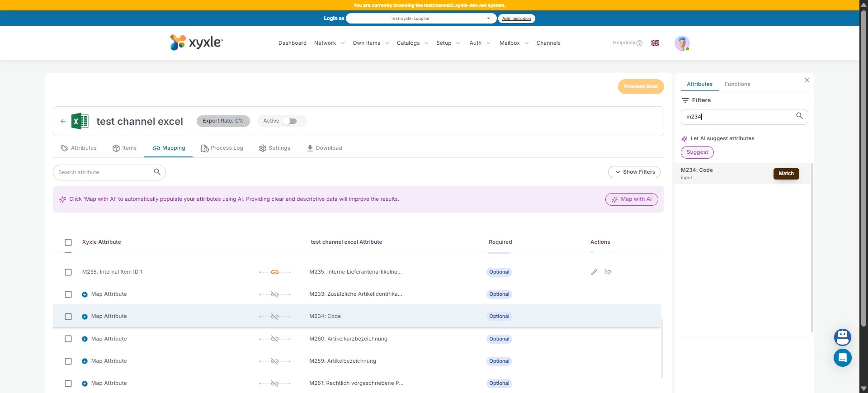Open the robot assistant icon
Viewport: 868px width, 393px height.
(x=842, y=337)
